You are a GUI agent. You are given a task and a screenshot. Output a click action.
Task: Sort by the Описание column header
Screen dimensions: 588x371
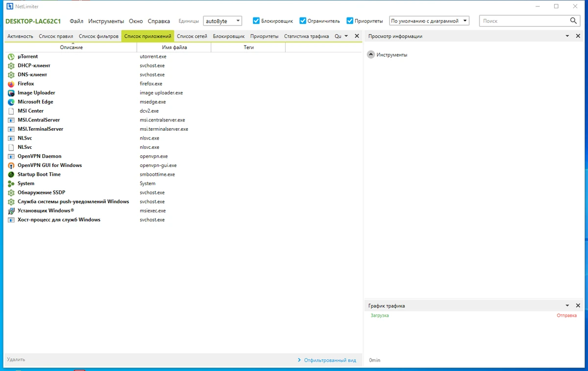tap(71, 47)
